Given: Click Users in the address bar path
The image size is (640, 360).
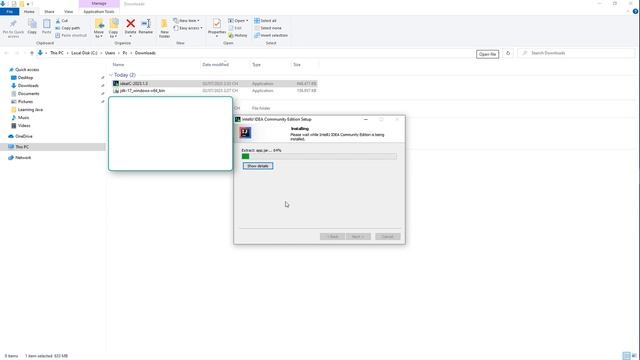Looking at the screenshot, I should [x=110, y=53].
